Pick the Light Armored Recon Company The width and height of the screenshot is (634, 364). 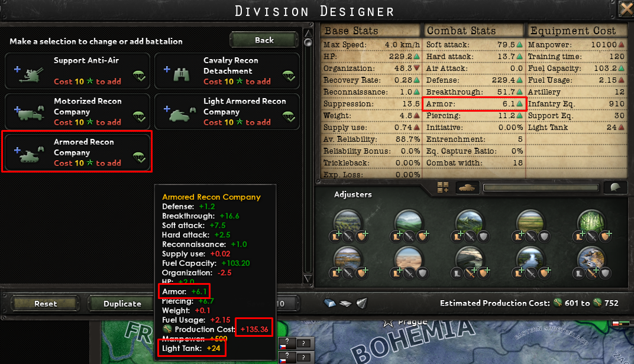(227, 112)
